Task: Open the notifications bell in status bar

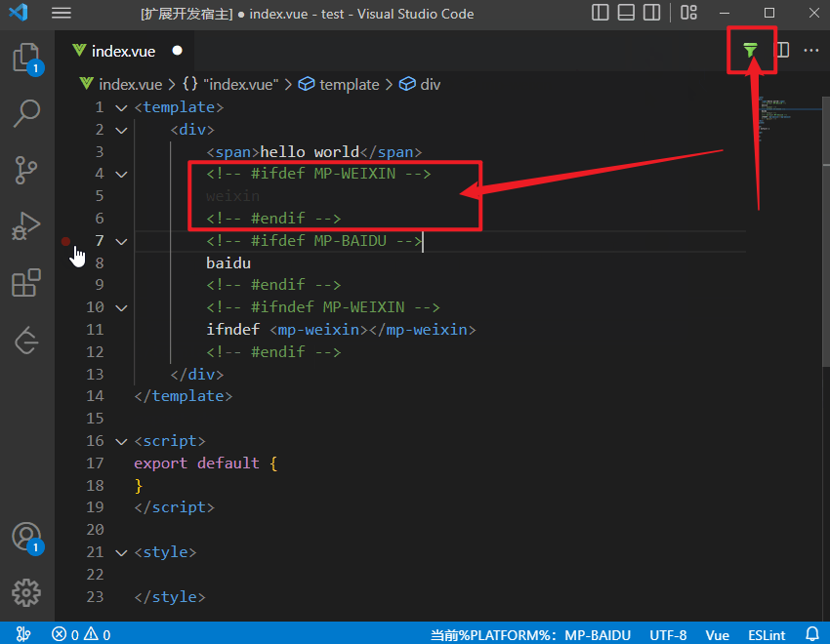Action: tap(812, 634)
